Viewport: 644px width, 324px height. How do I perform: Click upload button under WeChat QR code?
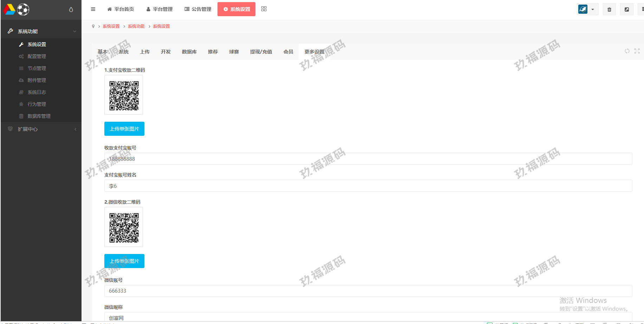pyautogui.click(x=124, y=261)
